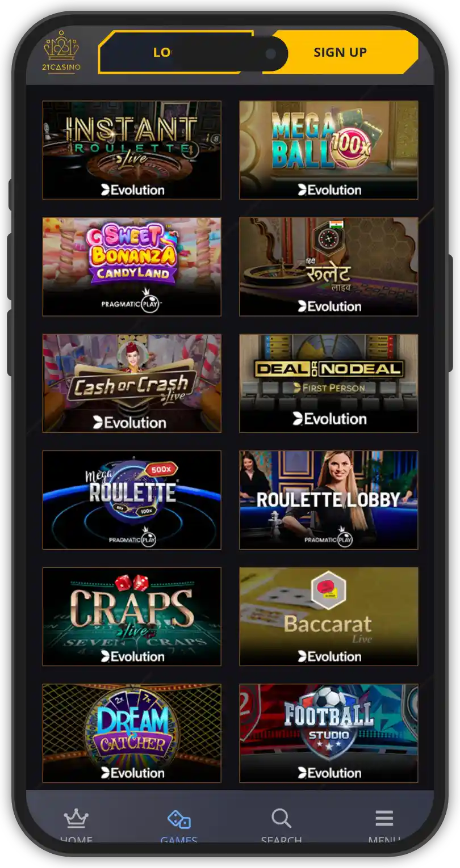Launch Mega Ball 100x game
Screen dimensions: 460x868
(x=329, y=150)
